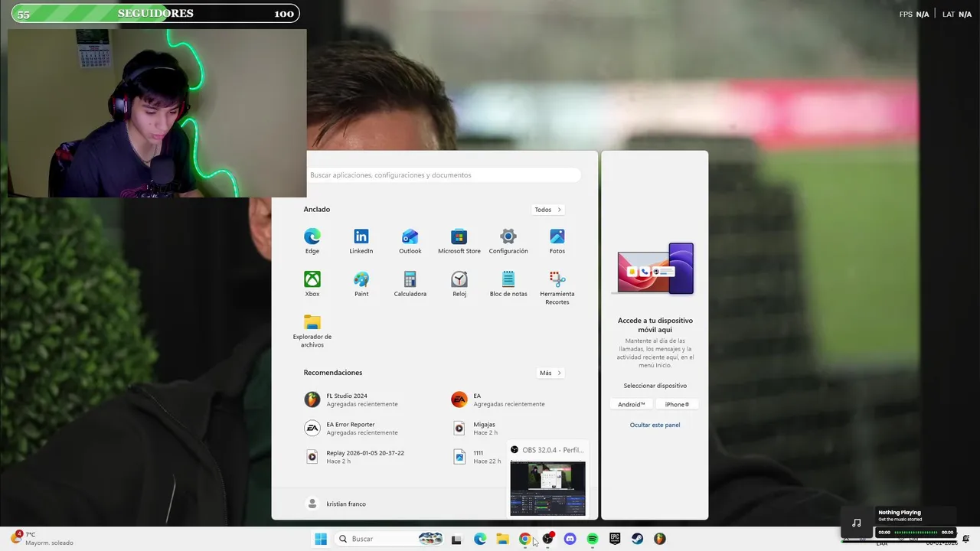Open Edge from the taskbar

480,539
